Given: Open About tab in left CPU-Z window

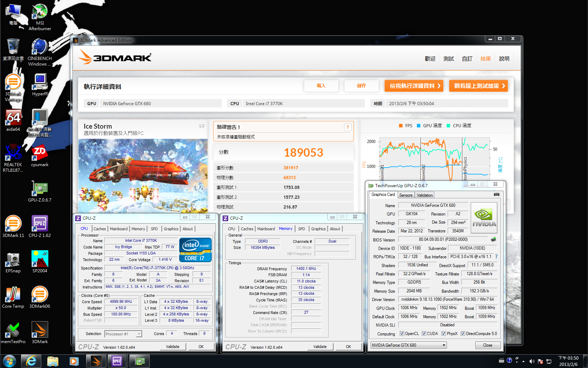Looking at the screenshot, I should coord(188,229).
